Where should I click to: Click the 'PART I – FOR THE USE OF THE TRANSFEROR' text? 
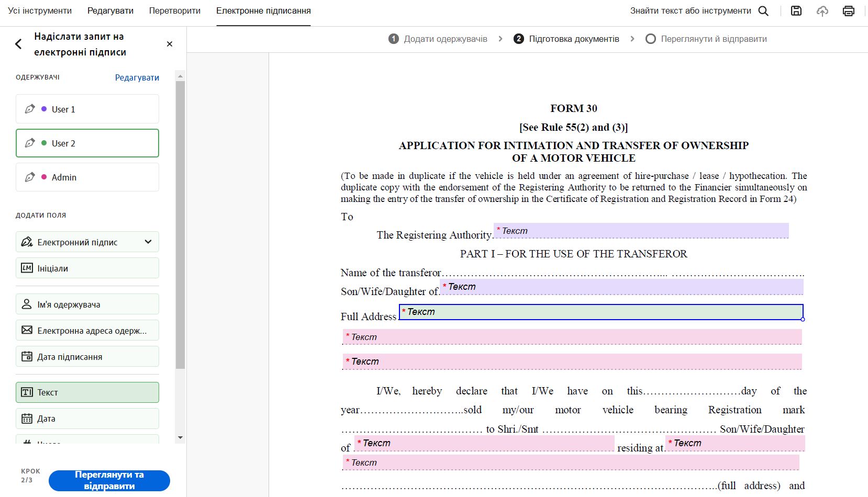pos(574,254)
